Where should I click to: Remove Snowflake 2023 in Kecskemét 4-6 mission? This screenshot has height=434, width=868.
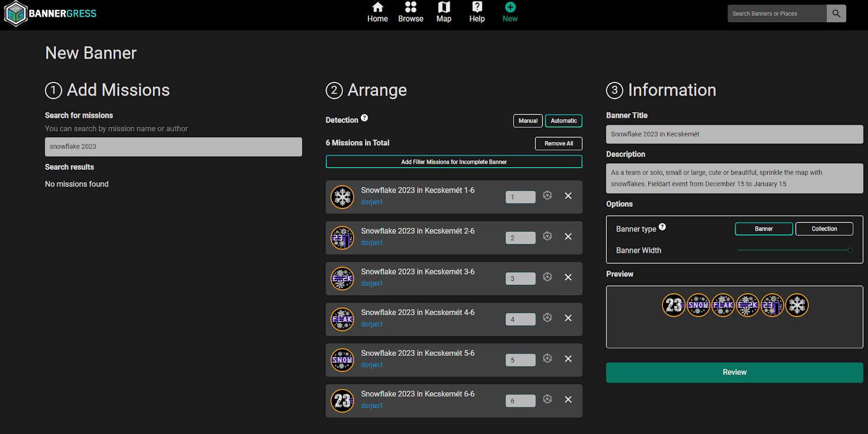pos(568,318)
